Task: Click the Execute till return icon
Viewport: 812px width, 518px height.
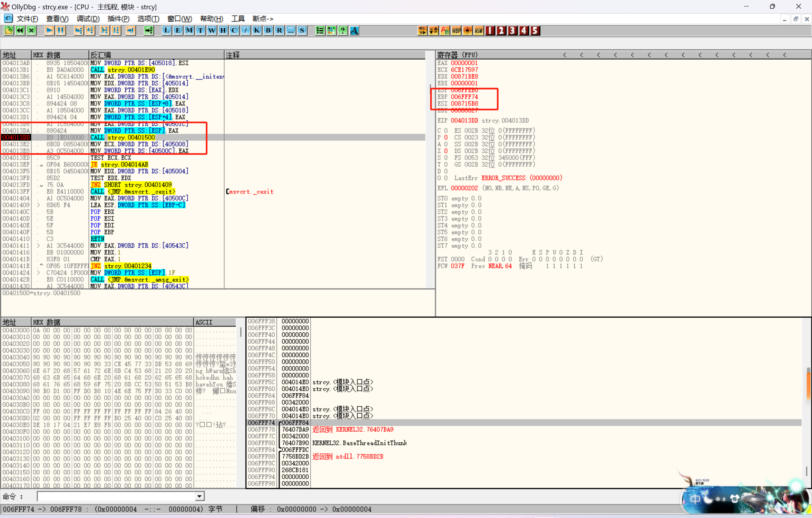Action: (x=131, y=31)
